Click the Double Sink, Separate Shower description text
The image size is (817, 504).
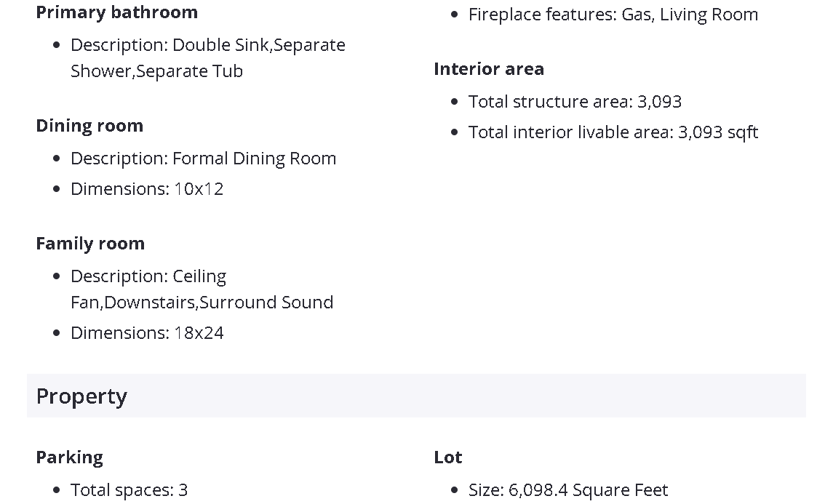tap(207, 57)
